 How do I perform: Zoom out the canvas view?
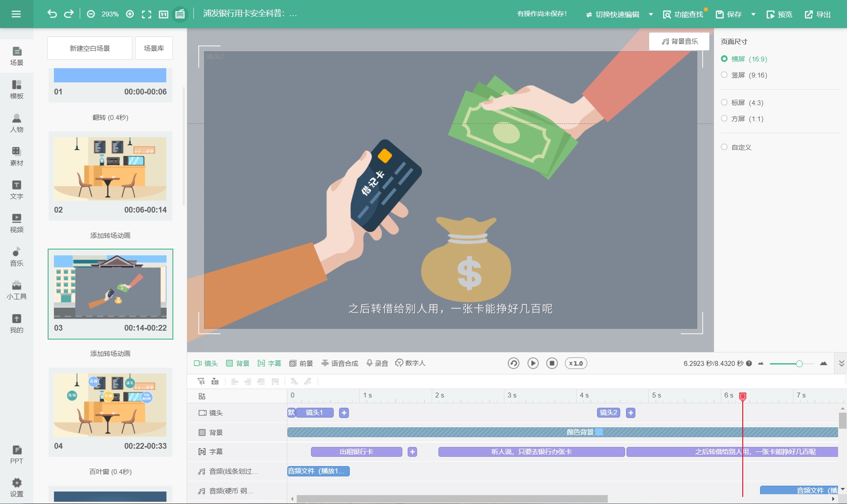pyautogui.click(x=91, y=14)
